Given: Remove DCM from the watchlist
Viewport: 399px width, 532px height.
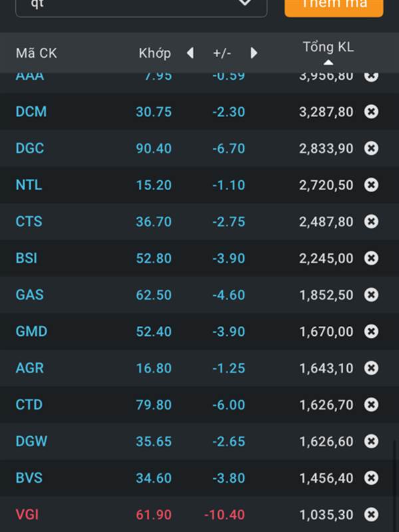Looking at the screenshot, I should pyautogui.click(x=371, y=112).
